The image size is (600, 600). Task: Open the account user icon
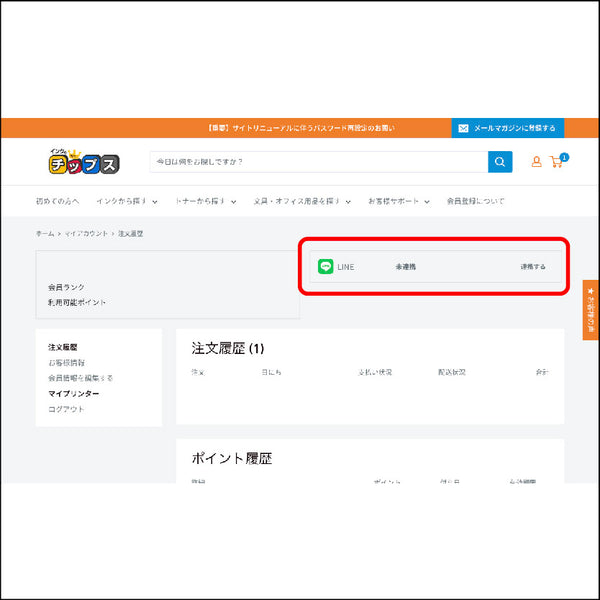click(536, 162)
